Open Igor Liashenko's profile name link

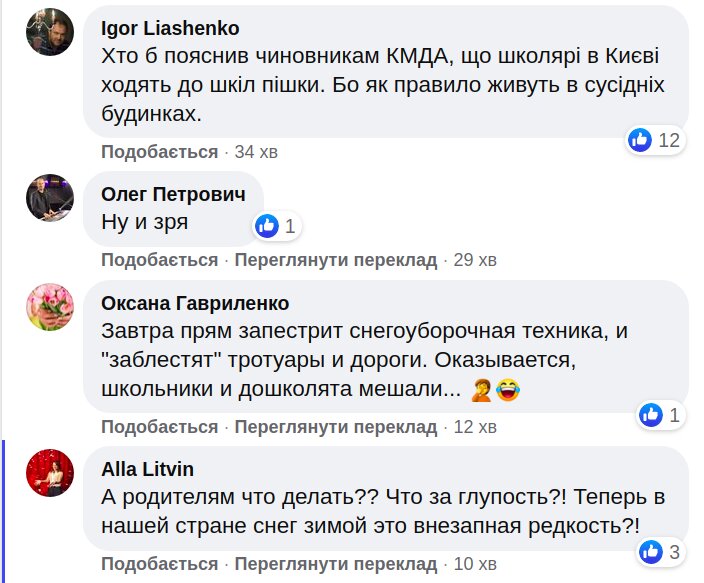171,28
